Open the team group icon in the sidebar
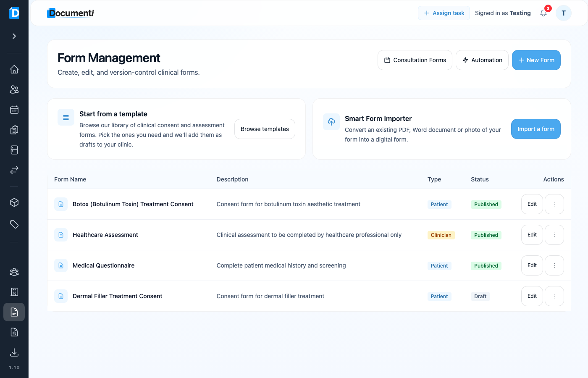588x378 pixels. tap(14, 272)
